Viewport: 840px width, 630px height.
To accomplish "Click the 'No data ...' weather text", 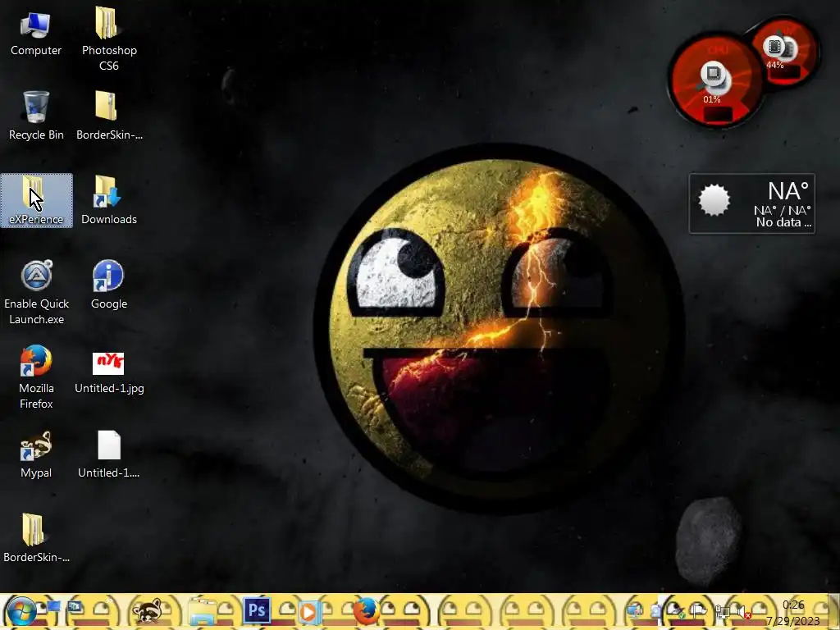I will pos(783,222).
